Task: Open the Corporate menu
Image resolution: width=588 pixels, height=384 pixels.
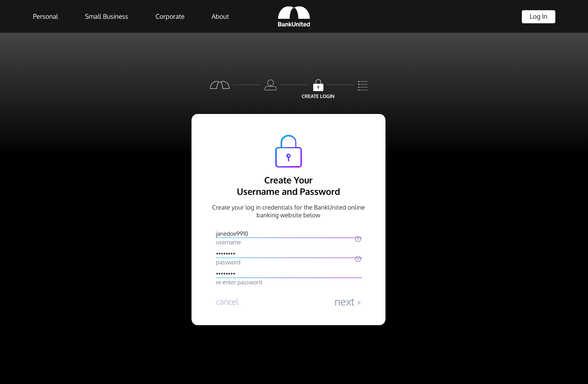Action: 170,16
